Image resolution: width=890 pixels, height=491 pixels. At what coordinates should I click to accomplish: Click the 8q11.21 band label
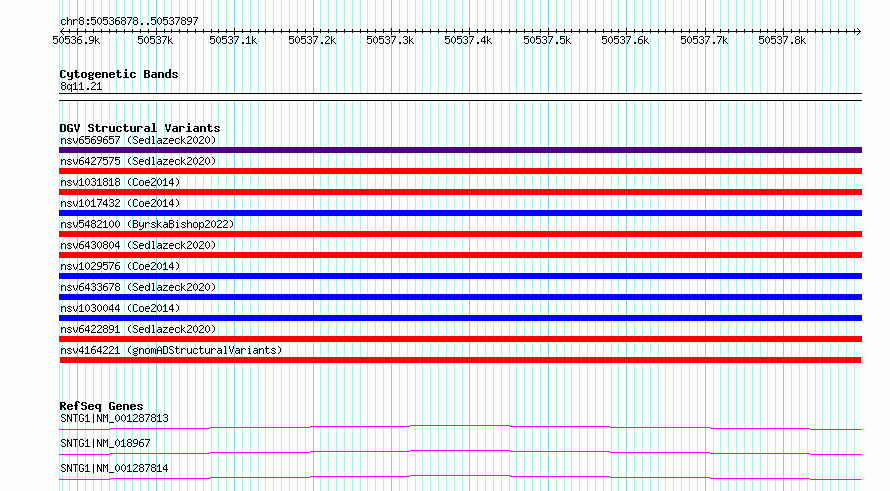pyautogui.click(x=81, y=86)
